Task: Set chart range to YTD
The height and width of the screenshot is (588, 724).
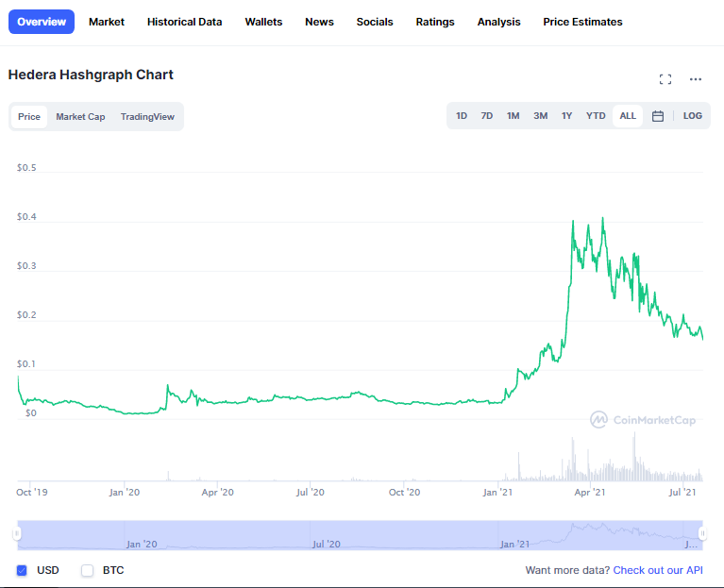Action: [x=596, y=116]
